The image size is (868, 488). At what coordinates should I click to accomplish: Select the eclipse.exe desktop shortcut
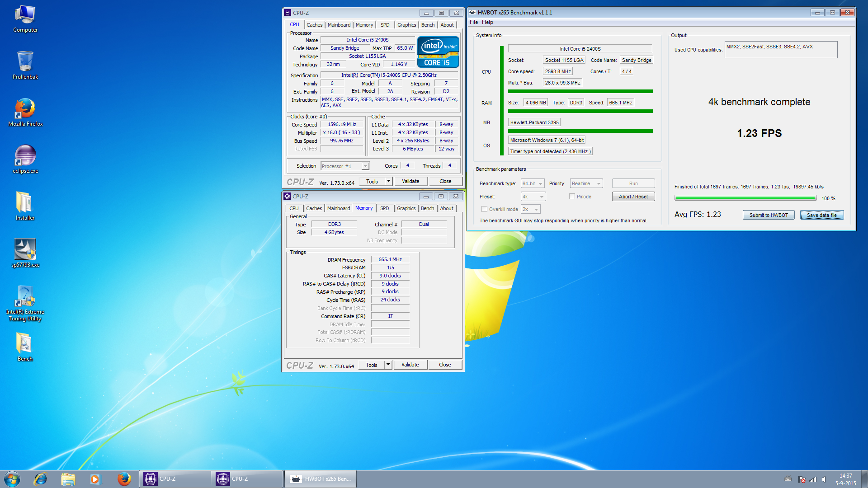25,159
